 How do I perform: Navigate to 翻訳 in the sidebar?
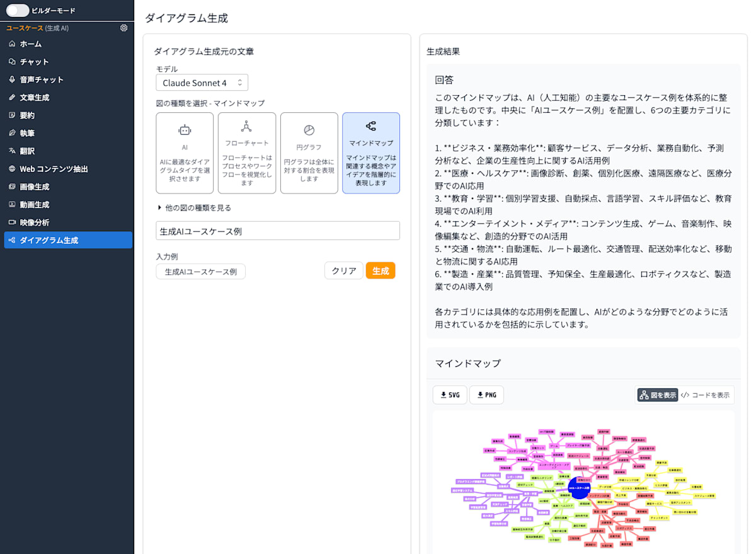pos(68,151)
